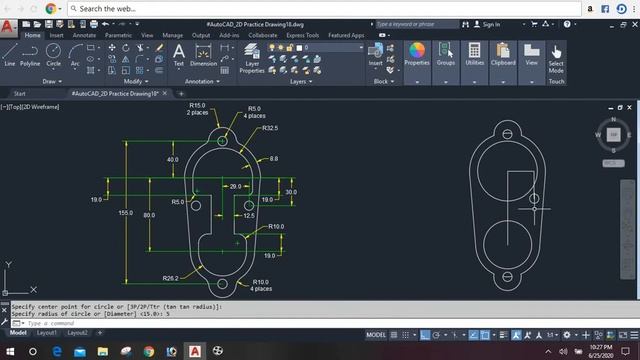Viewport: 640px width, 360px height.
Task: Click Select Mode touch icon
Action: (556, 59)
